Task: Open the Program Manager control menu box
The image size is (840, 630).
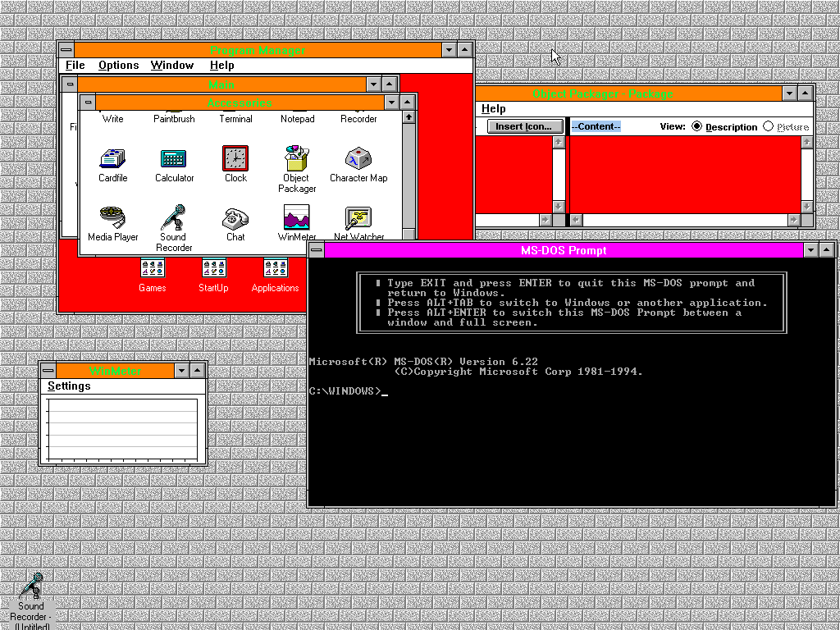Action: point(66,50)
